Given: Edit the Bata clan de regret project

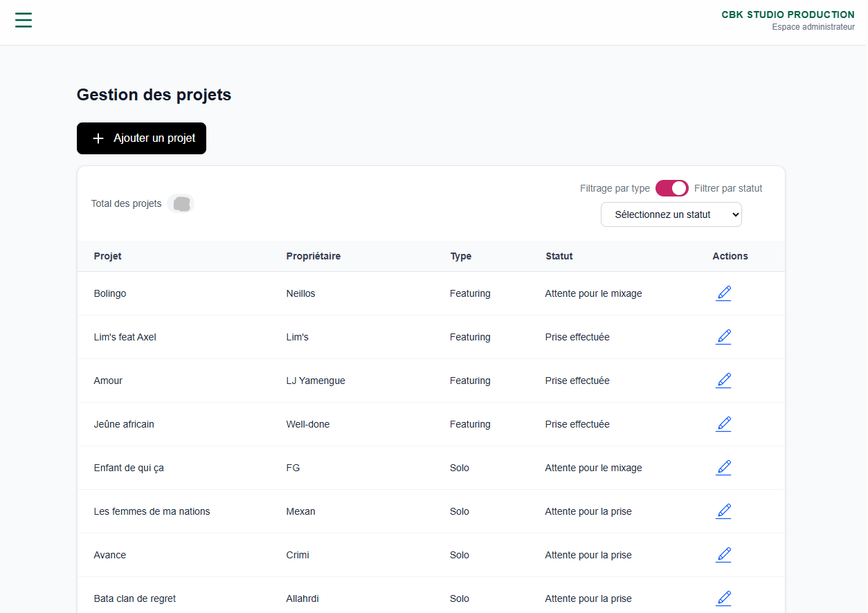Looking at the screenshot, I should (723, 598).
